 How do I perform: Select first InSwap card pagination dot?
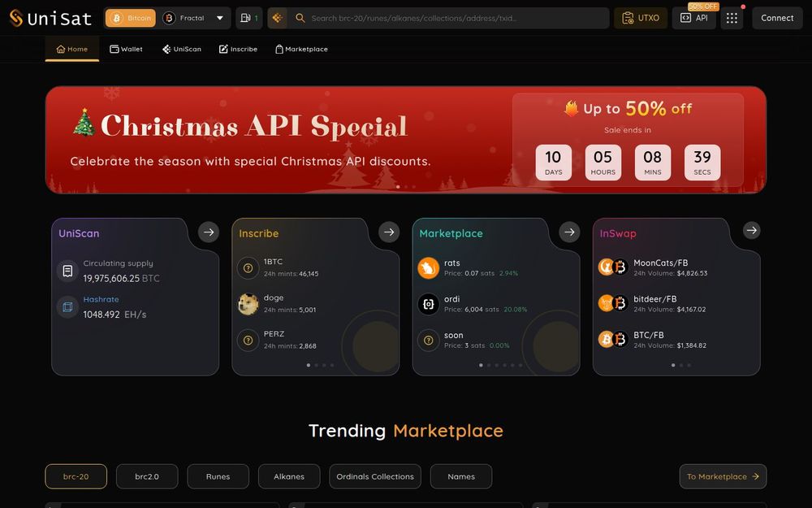(x=673, y=365)
